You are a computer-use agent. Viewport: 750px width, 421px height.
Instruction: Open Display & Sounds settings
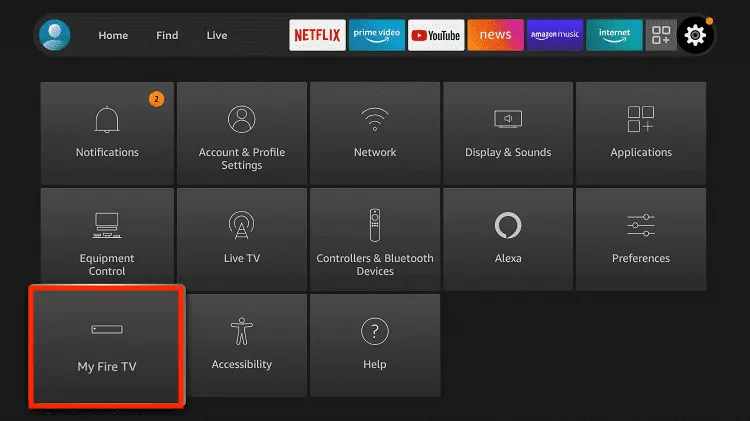508,132
